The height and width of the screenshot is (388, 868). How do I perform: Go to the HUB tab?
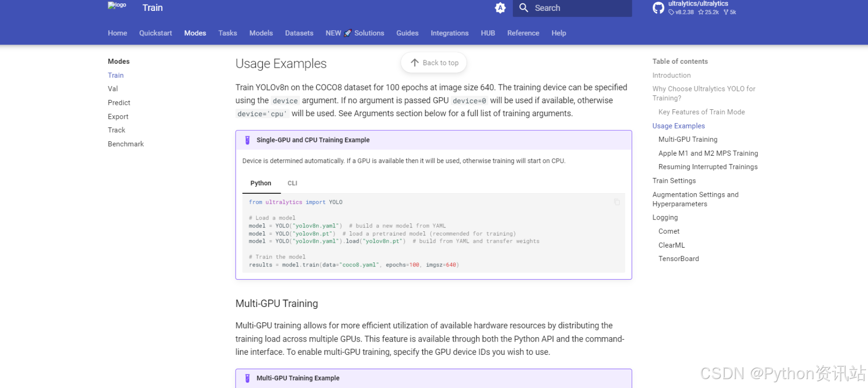pyautogui.click(x=488, y=33)
